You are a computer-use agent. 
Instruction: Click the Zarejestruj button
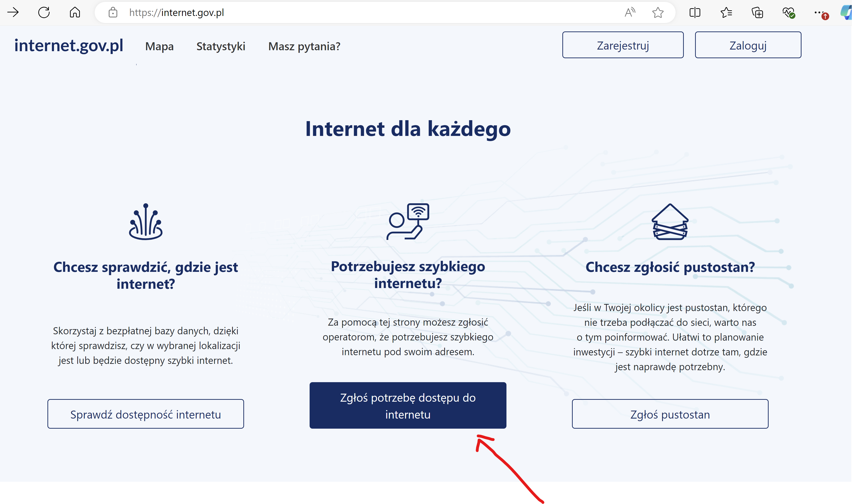622,45
